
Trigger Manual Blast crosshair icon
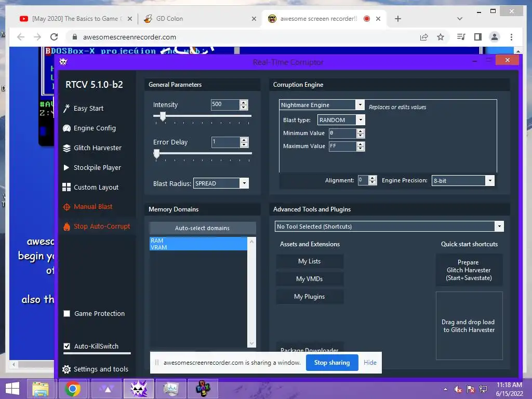tap(66, 207)
